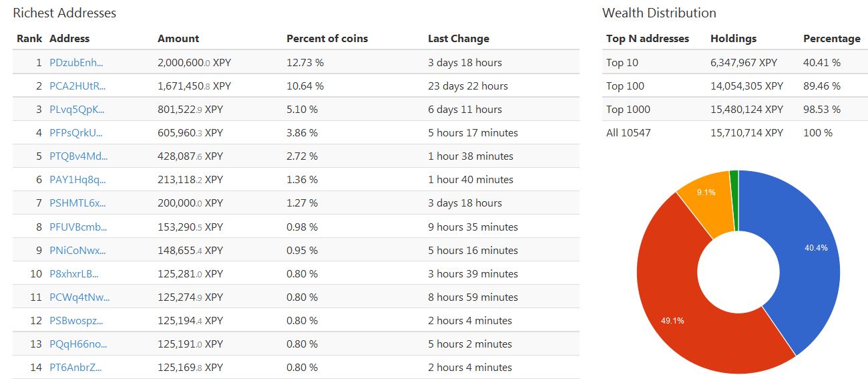Click the Last Change column header
The height and width of the screenshot is (379, 868).
pos(459,39)
